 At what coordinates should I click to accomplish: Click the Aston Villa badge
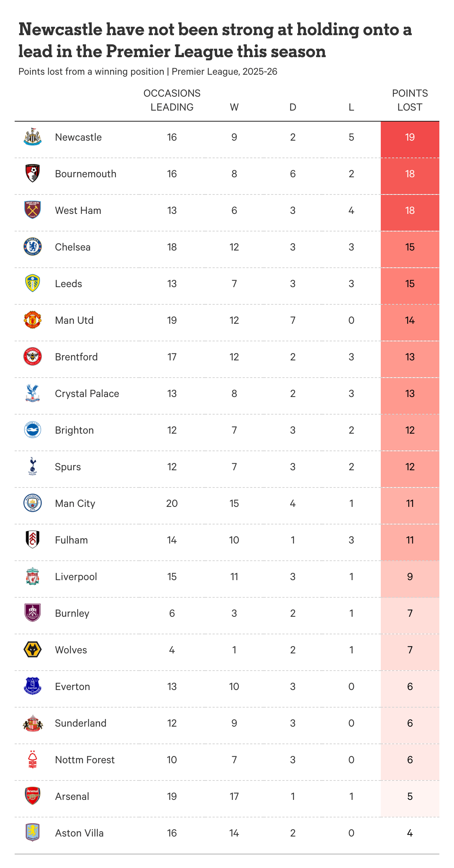[33, 832]
